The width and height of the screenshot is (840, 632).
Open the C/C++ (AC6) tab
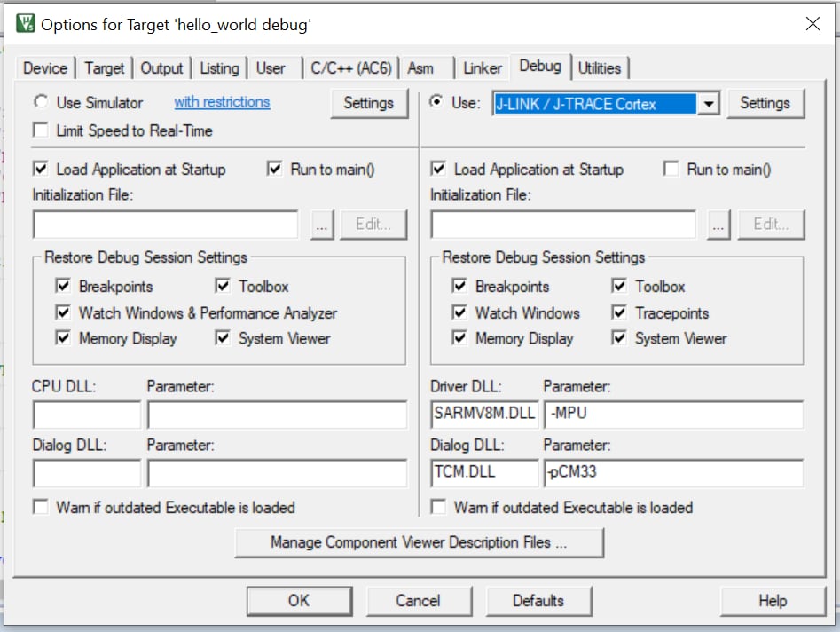pyautogui.click(x=349, y=67)
